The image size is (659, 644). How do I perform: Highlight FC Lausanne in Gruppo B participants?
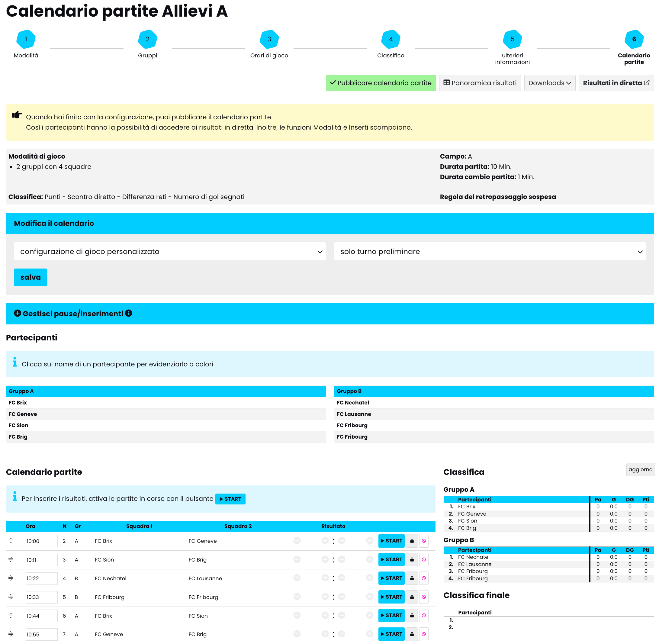(354, 414)
